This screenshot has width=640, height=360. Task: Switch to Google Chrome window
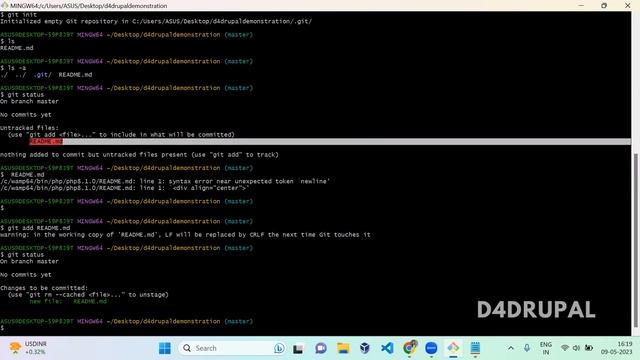pyautogui.click(x=409, y=348)
